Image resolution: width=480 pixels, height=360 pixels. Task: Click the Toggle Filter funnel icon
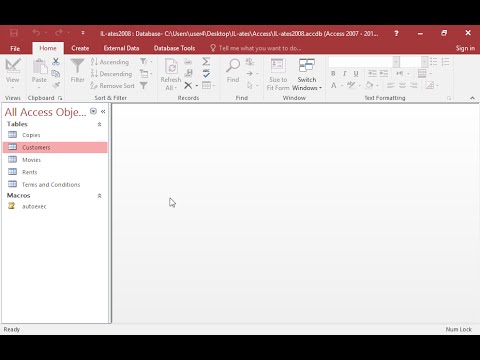tap(144, 86)
